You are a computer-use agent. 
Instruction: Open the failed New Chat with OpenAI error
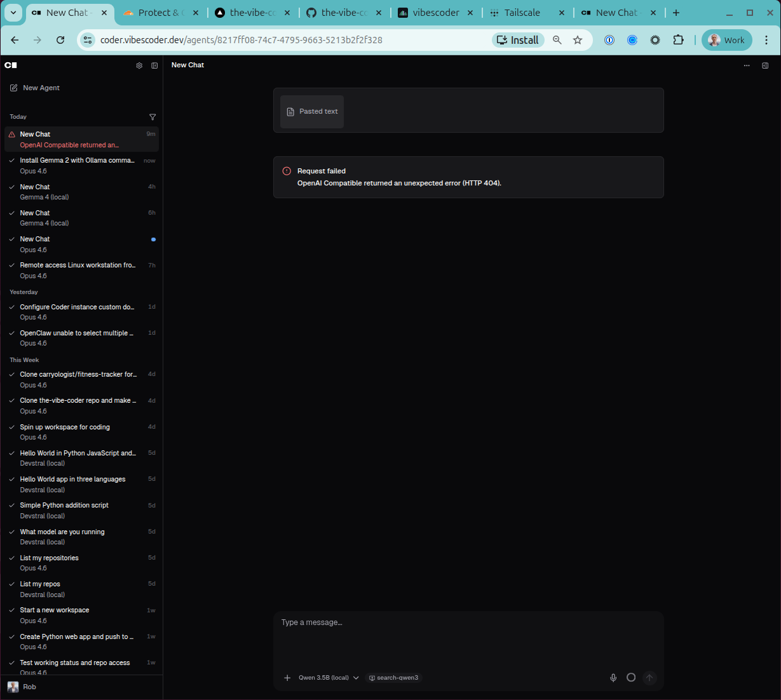click(x=81, y=139)
